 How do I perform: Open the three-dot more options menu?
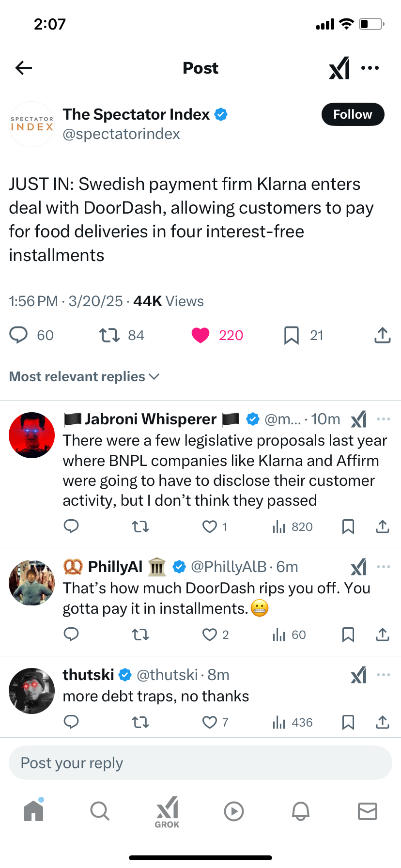tap(370, 68)
